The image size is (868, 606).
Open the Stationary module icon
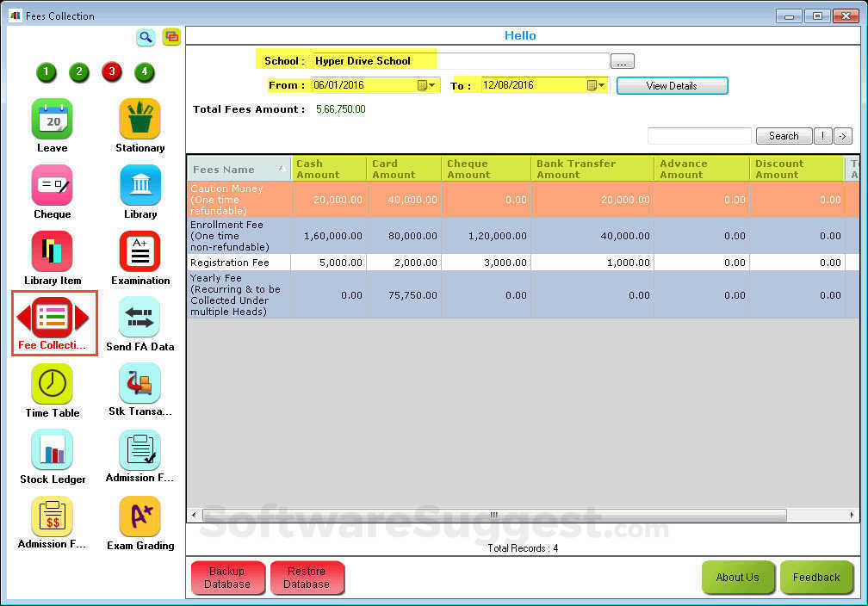pyautogui.click(x=139, y=119)
